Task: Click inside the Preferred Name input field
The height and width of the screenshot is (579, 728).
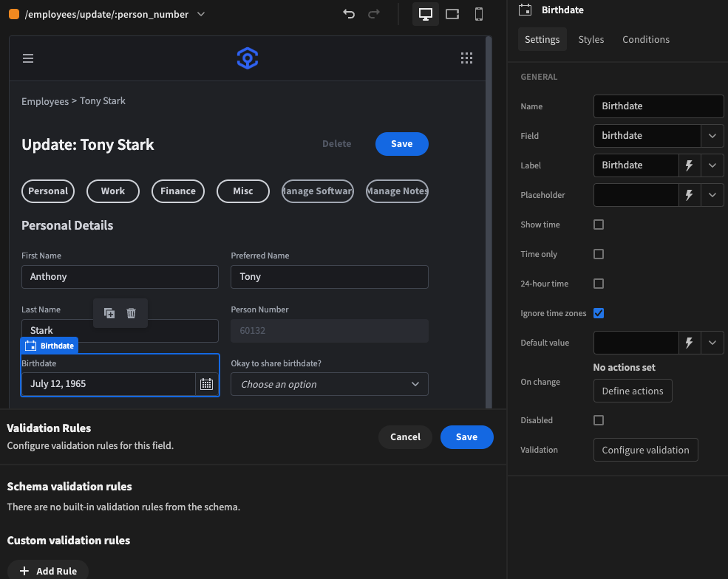Action: pos(329,275)
